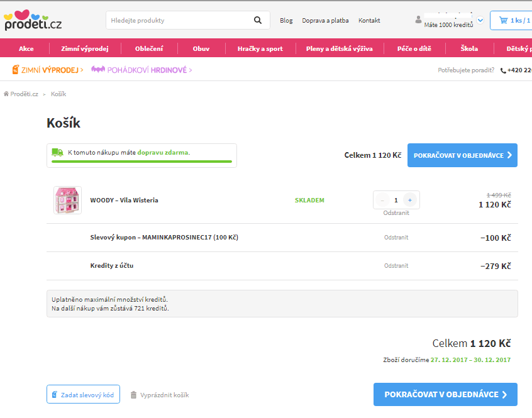Click the SKLADEM availability label
532x418 pixels.
point(309,200)
